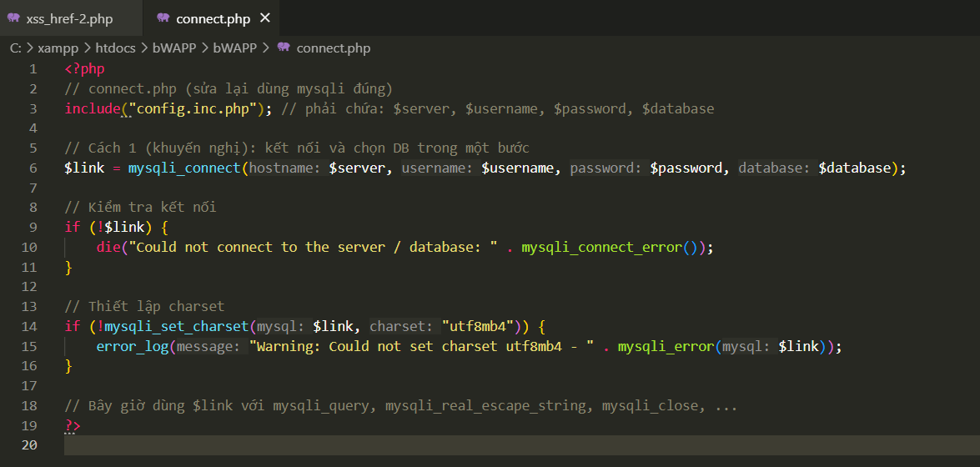Click the PHP icon on connect.php tab
Image resolution: width=980 pixels, height=467 pixels.
coord(162,18)
